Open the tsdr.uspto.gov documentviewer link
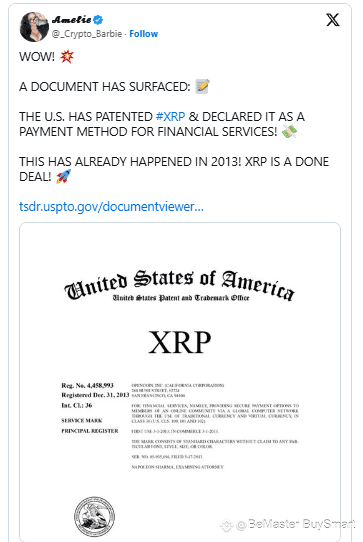363x542 pixels. point(111,206)
